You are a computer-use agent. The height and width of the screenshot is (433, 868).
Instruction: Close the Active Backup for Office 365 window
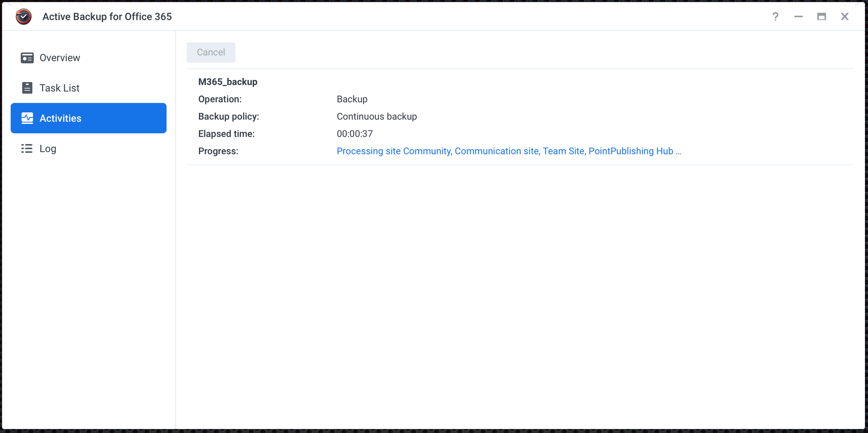point(844,16)
